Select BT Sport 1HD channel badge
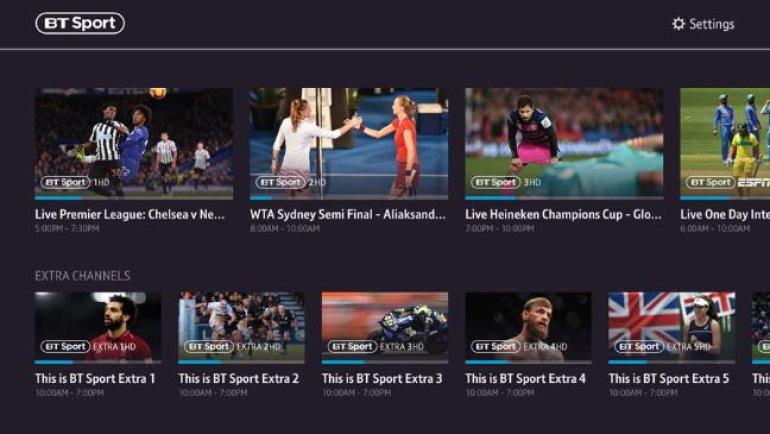 pos(75,182)
